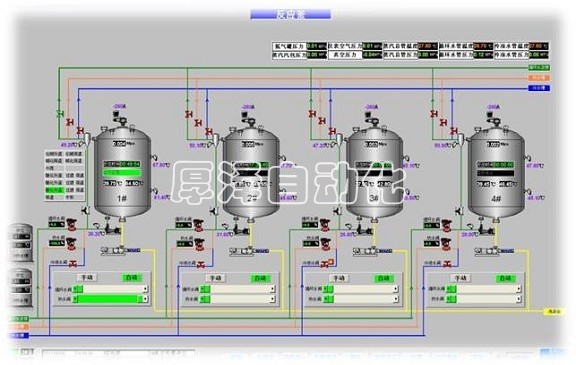Click the blue title banner at top

click(291, 14)
